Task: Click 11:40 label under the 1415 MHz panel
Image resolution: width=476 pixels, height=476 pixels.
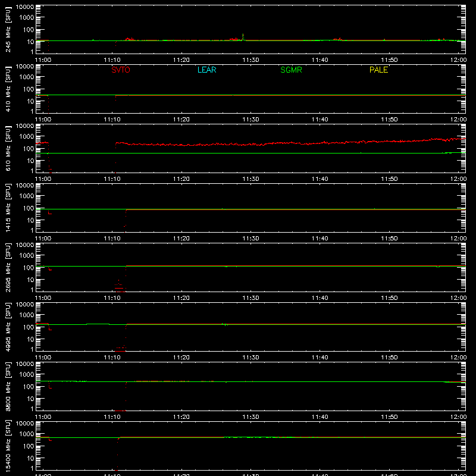Action: [320, 239]
